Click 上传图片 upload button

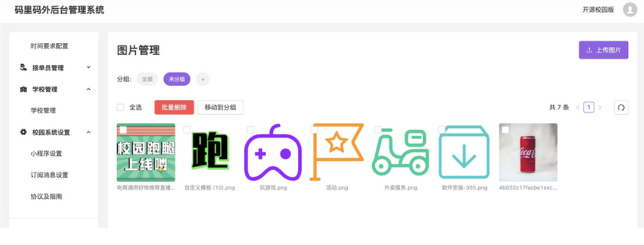[603, 50]
